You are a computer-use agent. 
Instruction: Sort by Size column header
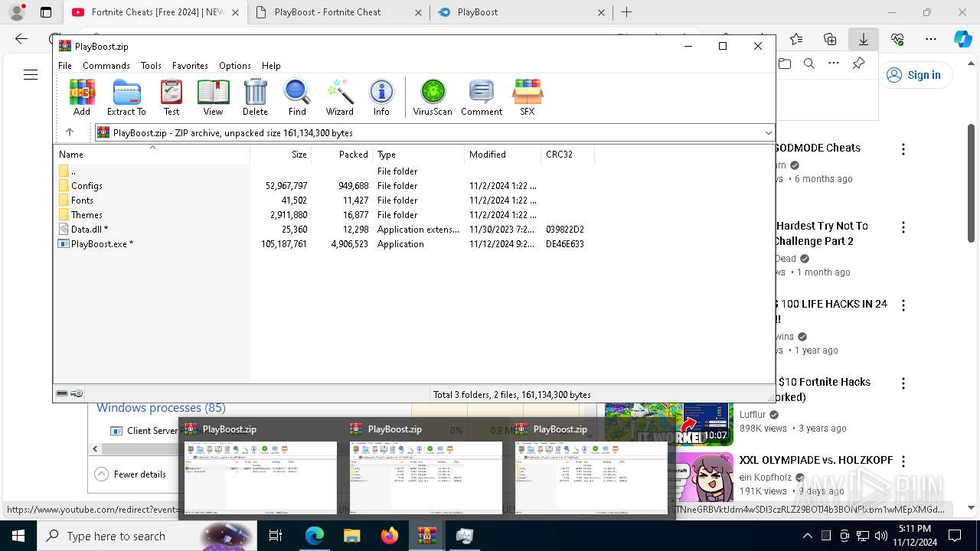280,155
